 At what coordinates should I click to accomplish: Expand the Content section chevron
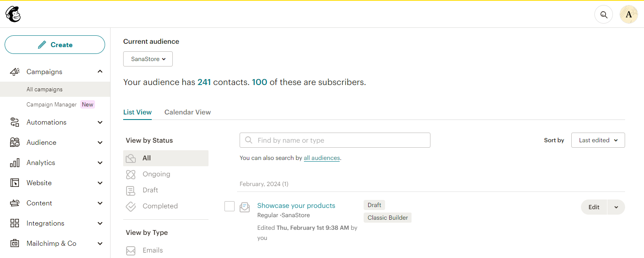point(100,203)
